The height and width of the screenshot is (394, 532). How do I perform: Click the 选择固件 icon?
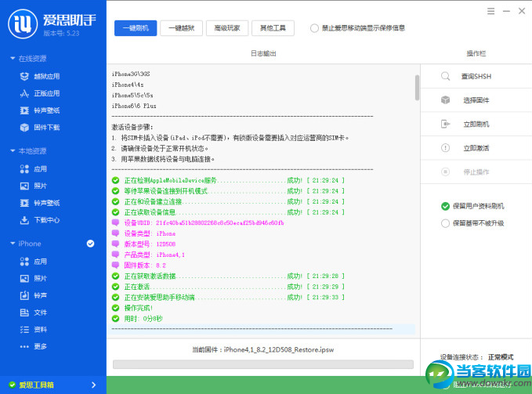[x=445, y=100]
